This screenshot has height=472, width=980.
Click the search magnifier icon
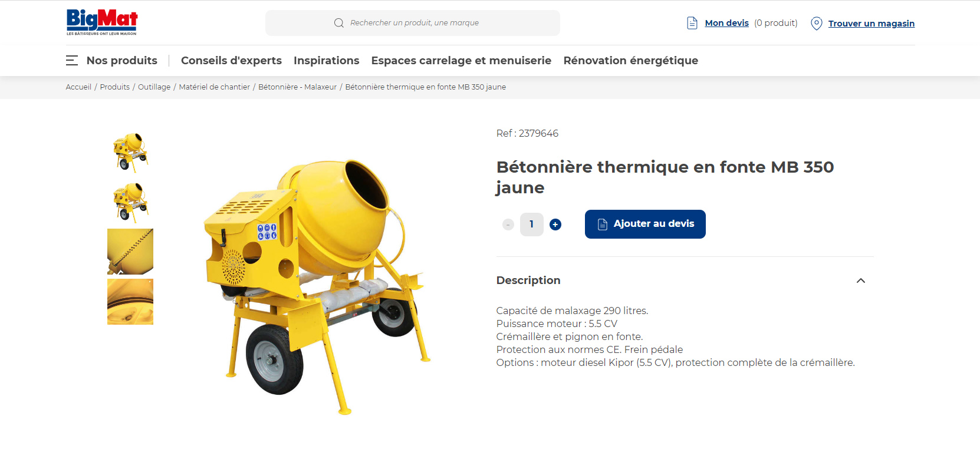(x=339, y=23)
